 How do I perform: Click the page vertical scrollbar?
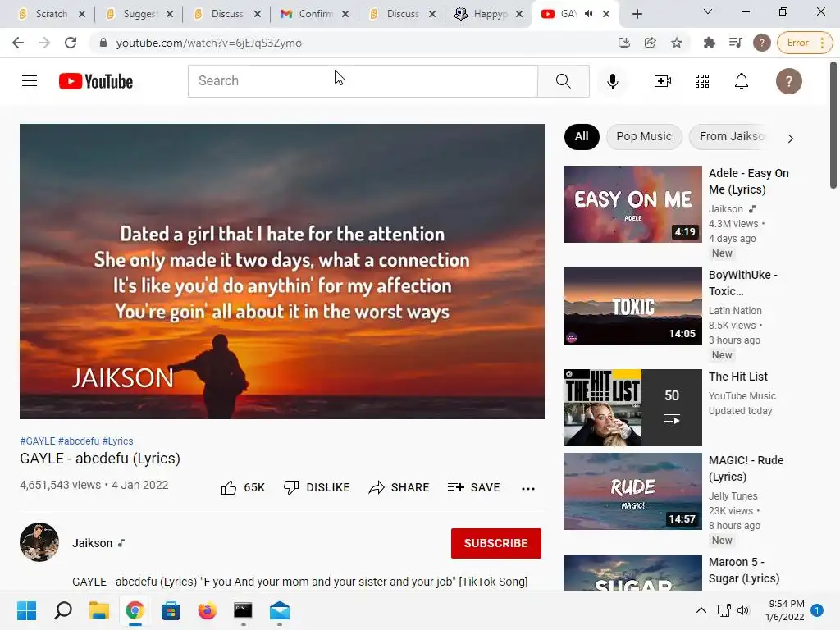[833, 125]
